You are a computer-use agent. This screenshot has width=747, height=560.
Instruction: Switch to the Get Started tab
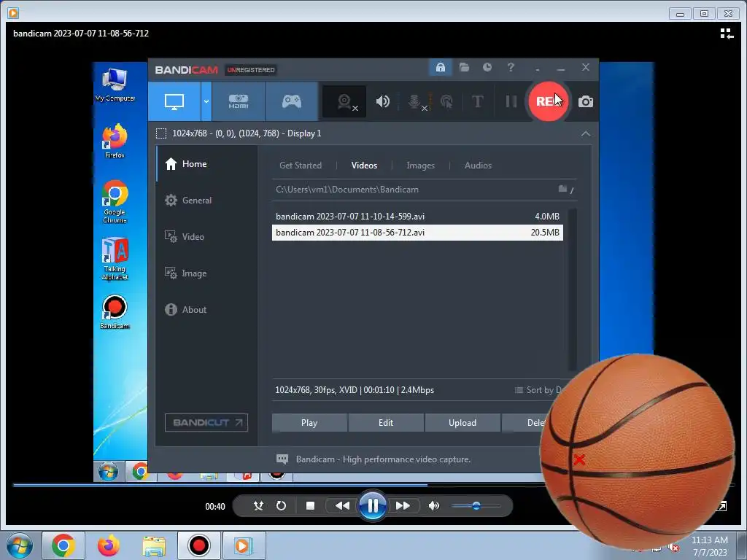300,166
